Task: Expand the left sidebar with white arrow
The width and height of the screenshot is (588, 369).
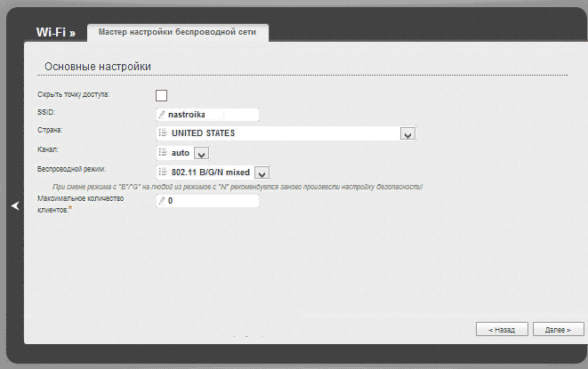Action: point(15,205)
